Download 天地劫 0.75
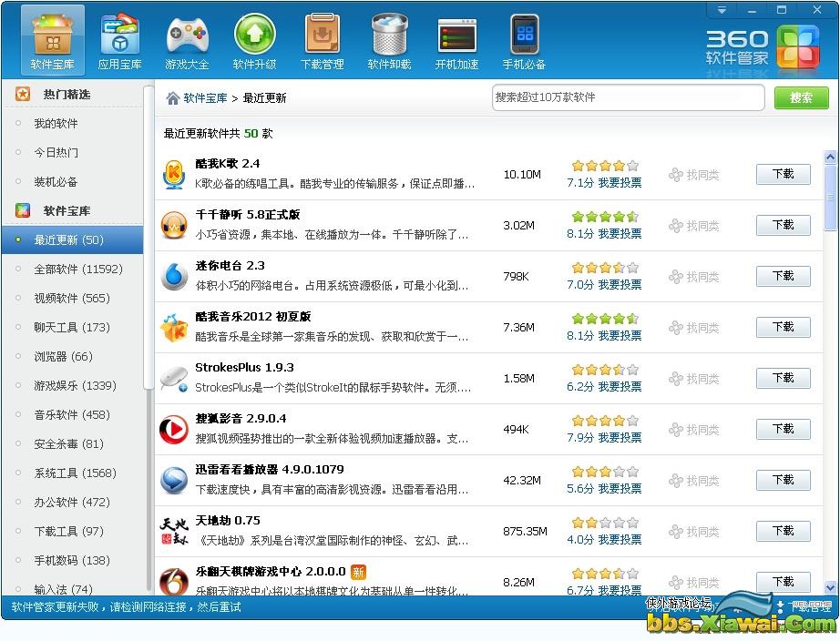 click(784, 531)
